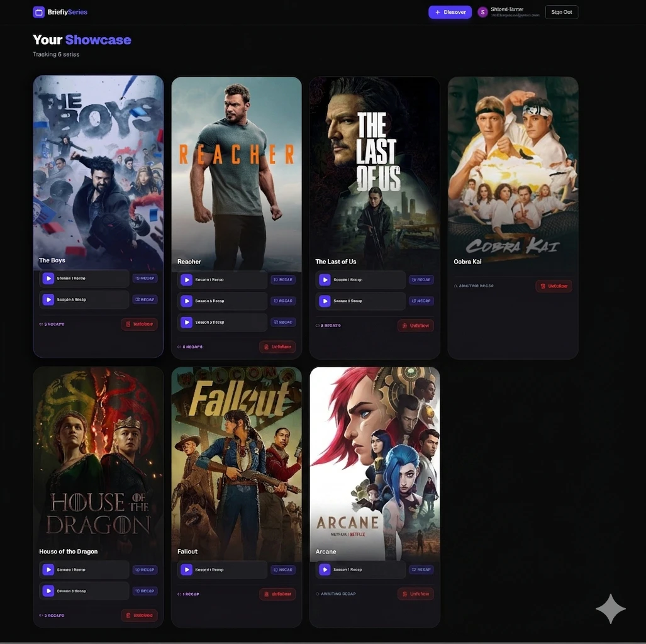Unfollow the Reacher series

[277, 347]
